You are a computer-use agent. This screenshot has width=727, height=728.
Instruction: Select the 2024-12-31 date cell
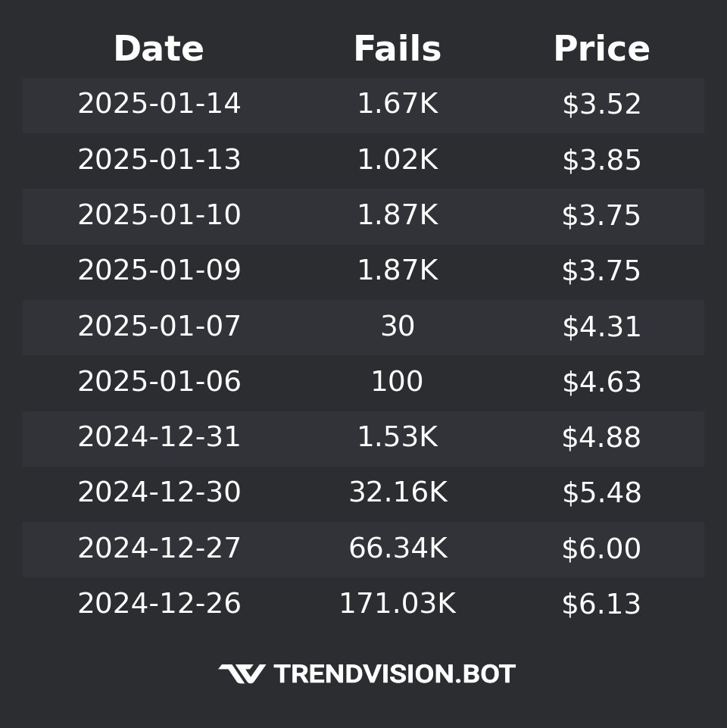point(159,438)
